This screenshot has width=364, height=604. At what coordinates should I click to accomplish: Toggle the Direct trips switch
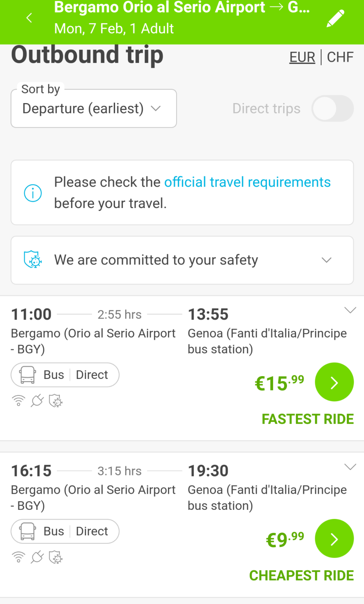point(332,108)
